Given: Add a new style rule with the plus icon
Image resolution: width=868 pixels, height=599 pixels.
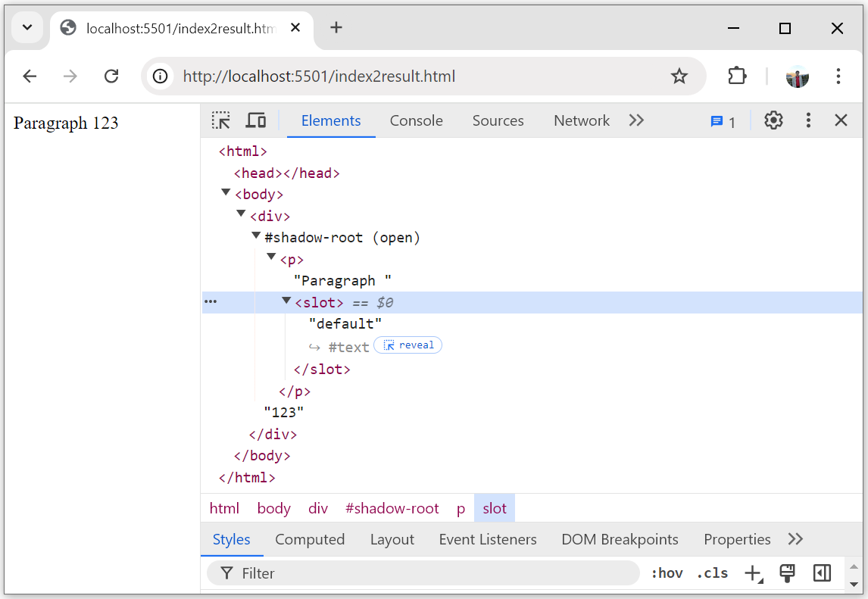Looking at the screenshot, I should [753, 573].
